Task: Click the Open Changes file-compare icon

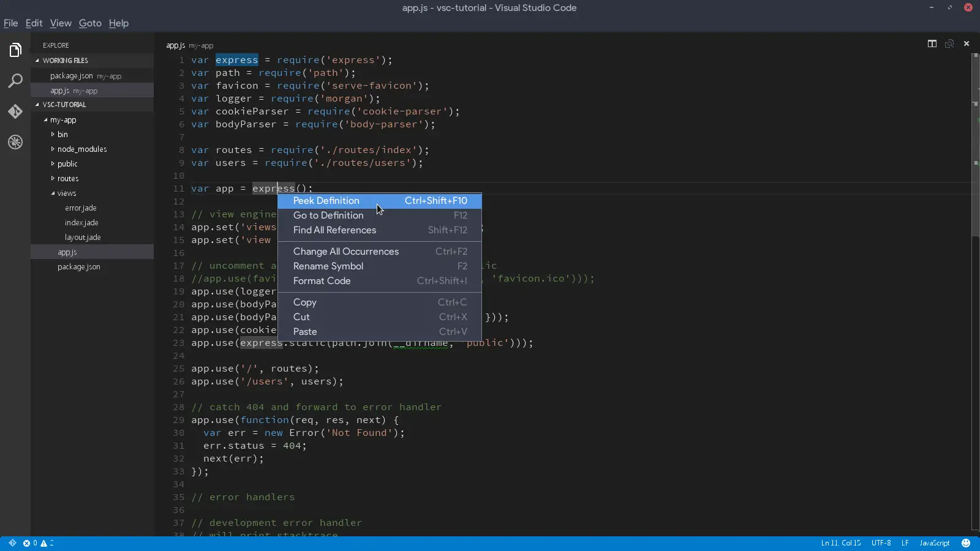Action: click(x=949, y=43)
